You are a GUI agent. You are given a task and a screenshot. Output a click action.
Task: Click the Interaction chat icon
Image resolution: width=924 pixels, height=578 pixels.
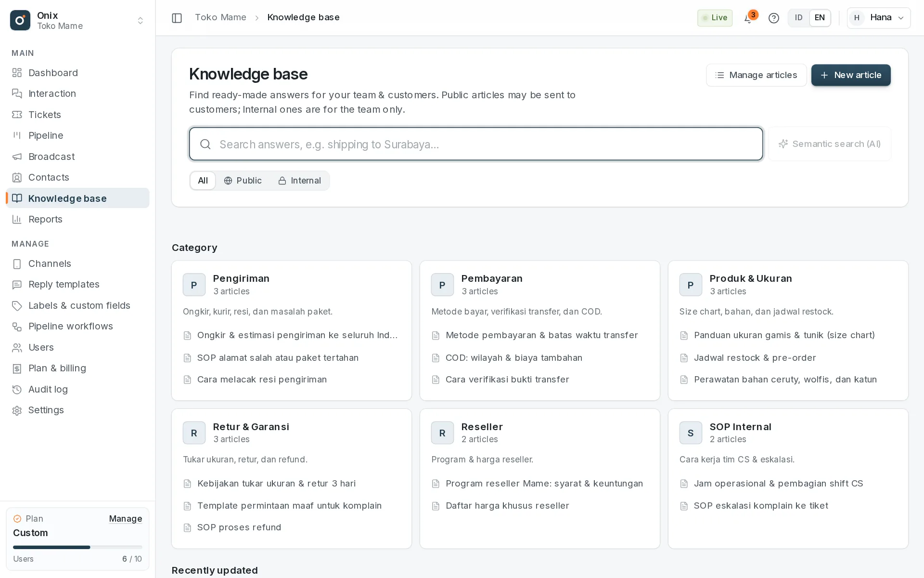(x=17, y=93)
